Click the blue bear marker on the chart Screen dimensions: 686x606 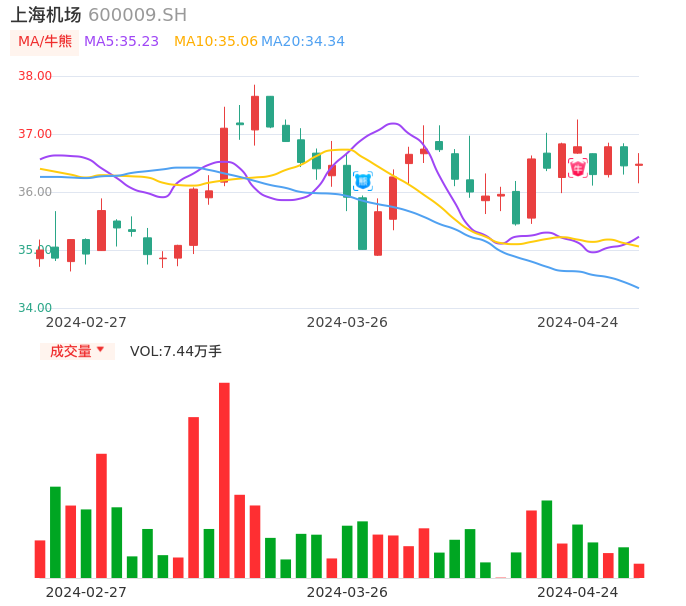(x=362, y=181)
